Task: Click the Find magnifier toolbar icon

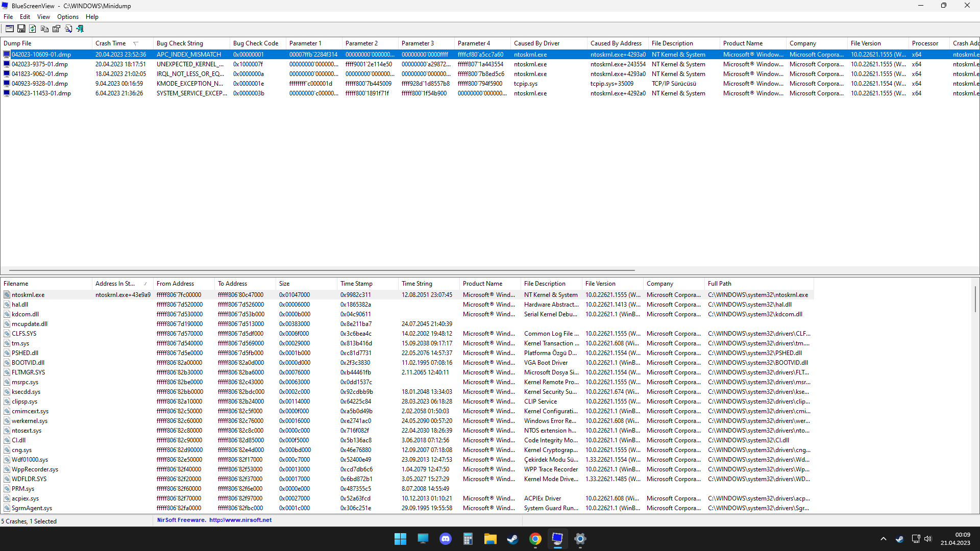Action: [x=68, y=29]
